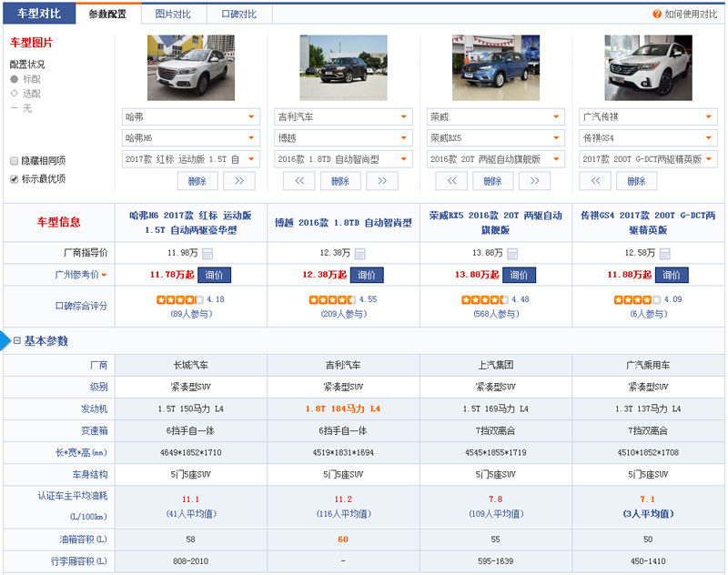The width and height of the screenshot is (728, 575).
Task: Click 认证车主平均油耗 row label
Action: coord(73,496)
